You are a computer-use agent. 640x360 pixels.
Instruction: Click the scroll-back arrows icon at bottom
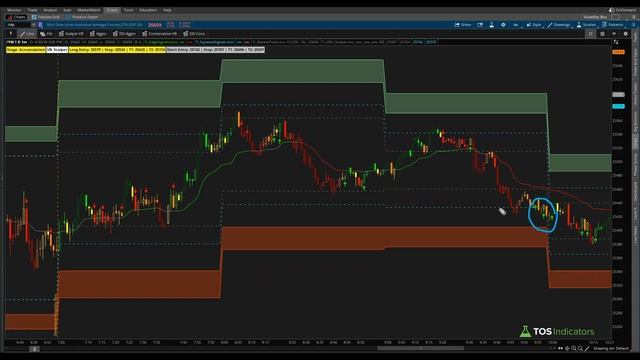560,349
